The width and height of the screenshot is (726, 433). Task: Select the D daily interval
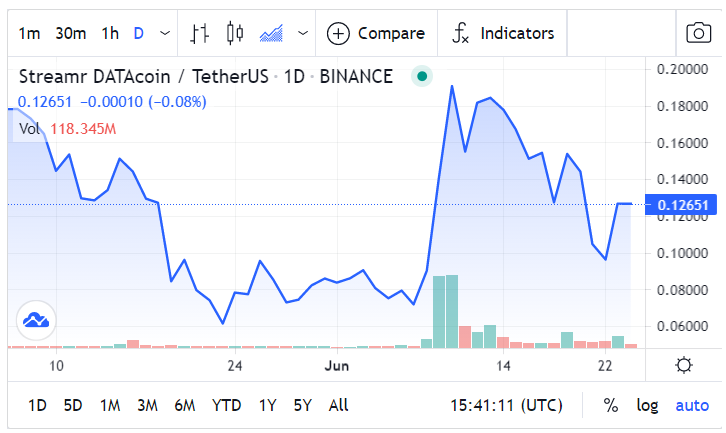click(x=138, y=34)
